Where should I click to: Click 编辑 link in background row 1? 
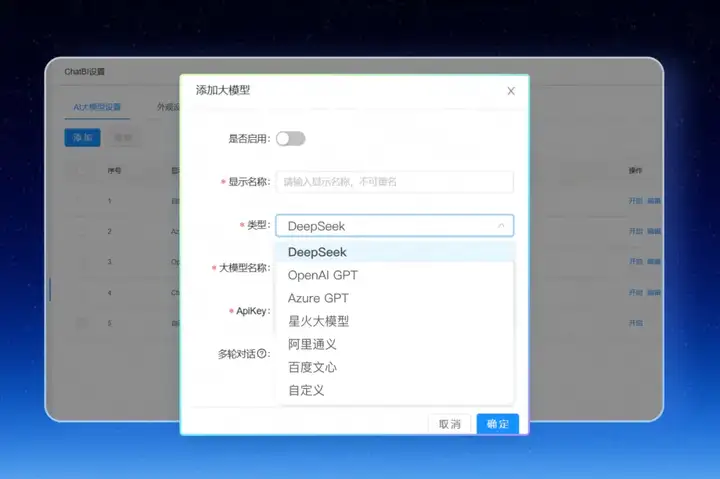[654, 201]
